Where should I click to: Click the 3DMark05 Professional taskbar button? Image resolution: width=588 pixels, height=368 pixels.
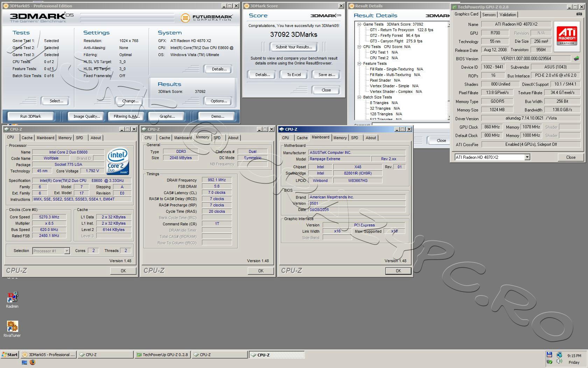click(48, 355)
